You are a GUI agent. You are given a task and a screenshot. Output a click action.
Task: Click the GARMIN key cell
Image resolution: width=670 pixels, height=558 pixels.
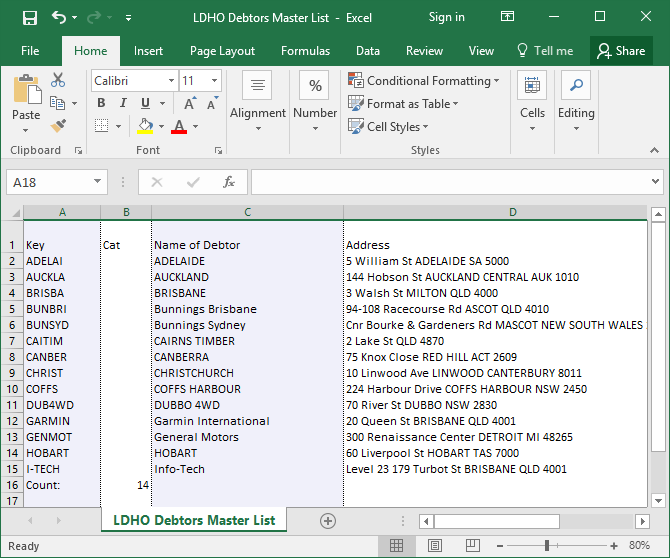point(62,421)
